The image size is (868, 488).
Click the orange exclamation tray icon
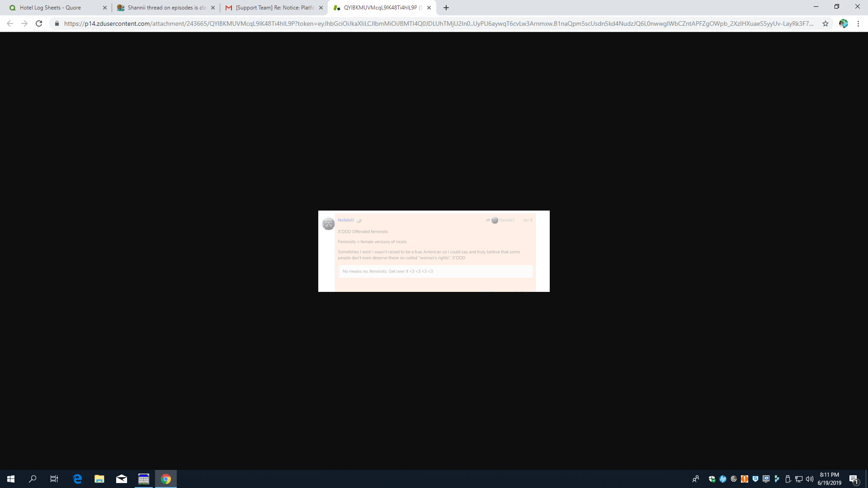point(745,479)
